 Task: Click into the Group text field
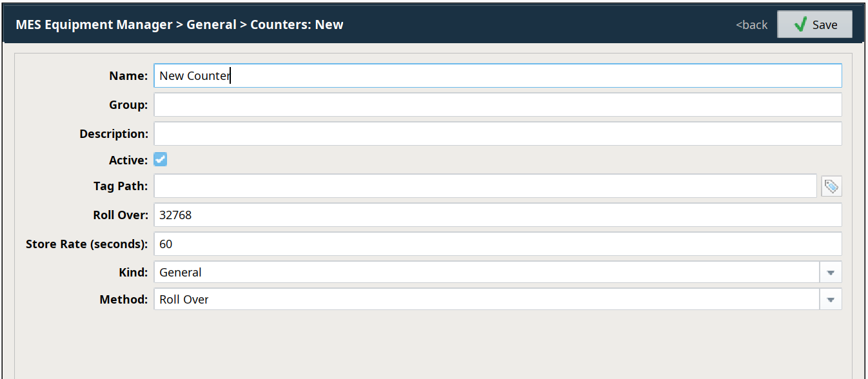497,104
